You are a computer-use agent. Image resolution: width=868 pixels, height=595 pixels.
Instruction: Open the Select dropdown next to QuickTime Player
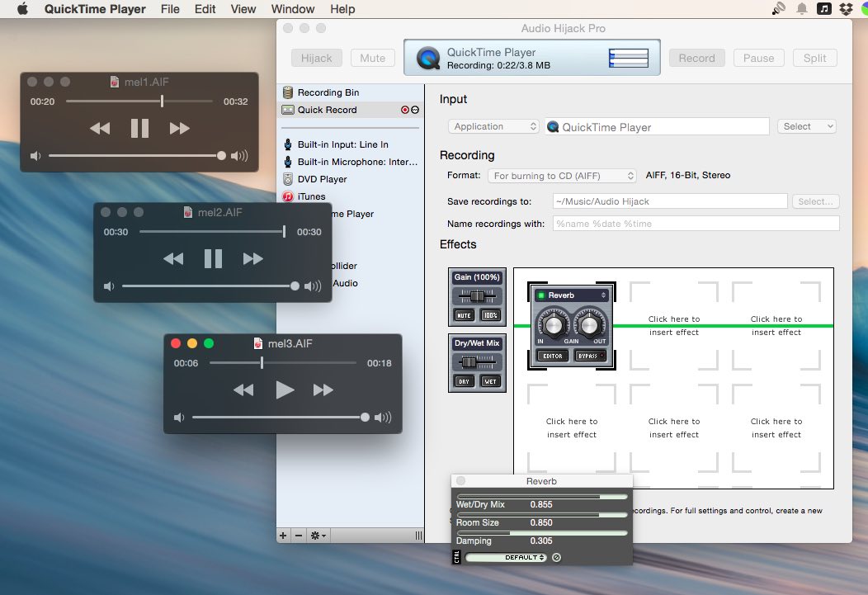807,126
